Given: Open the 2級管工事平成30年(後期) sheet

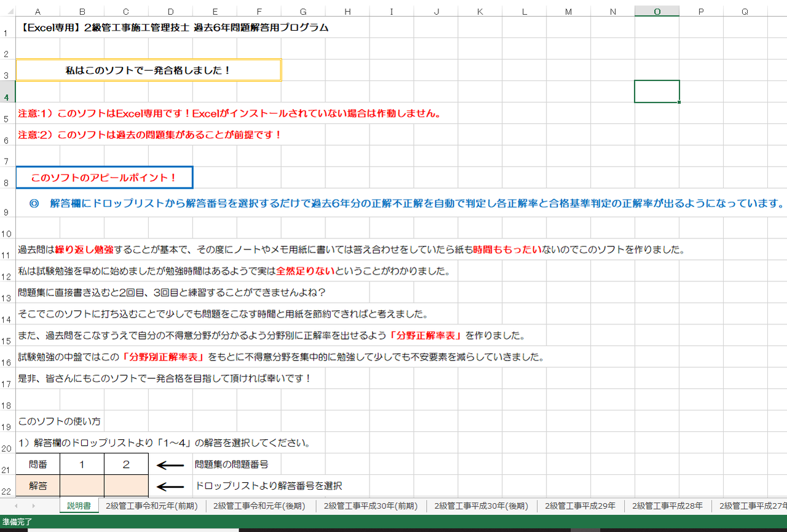Looking at the screenshot, I should [x=481, y=506].
